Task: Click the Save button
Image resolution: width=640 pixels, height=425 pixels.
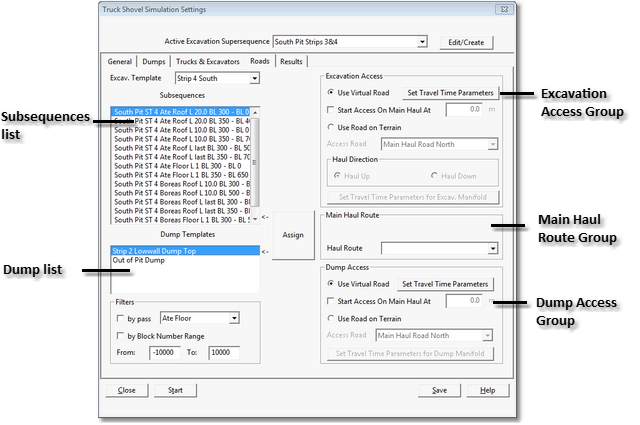Action: coord(439,390)
